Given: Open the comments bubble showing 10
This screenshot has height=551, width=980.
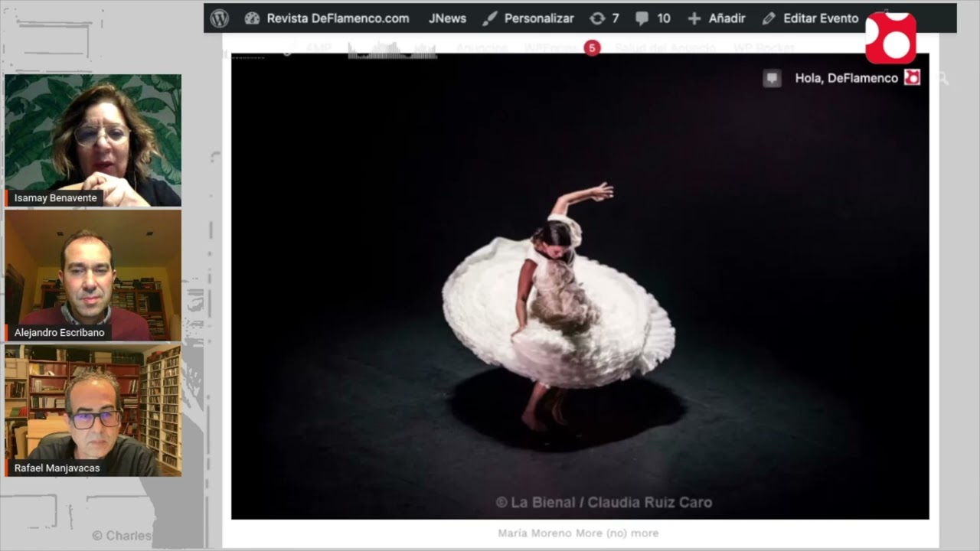Looking at the screenshot, I should [x=652, y=18].
